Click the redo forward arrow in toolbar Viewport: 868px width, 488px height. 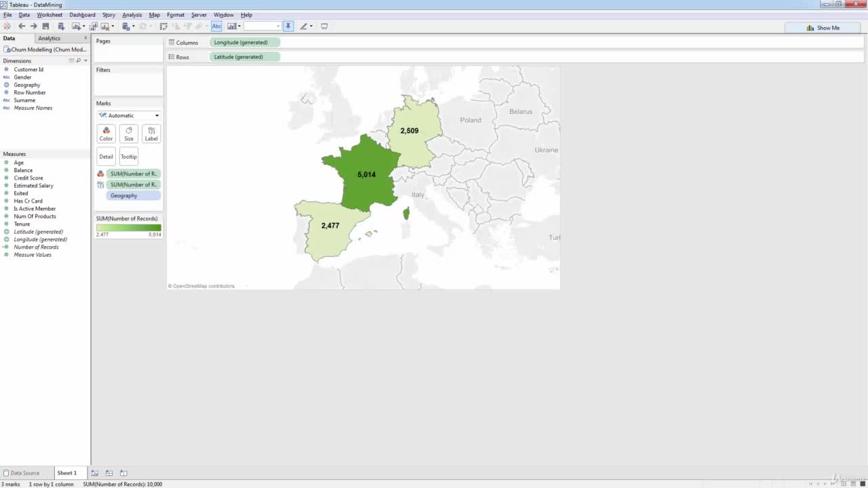[x=33, y=26]
